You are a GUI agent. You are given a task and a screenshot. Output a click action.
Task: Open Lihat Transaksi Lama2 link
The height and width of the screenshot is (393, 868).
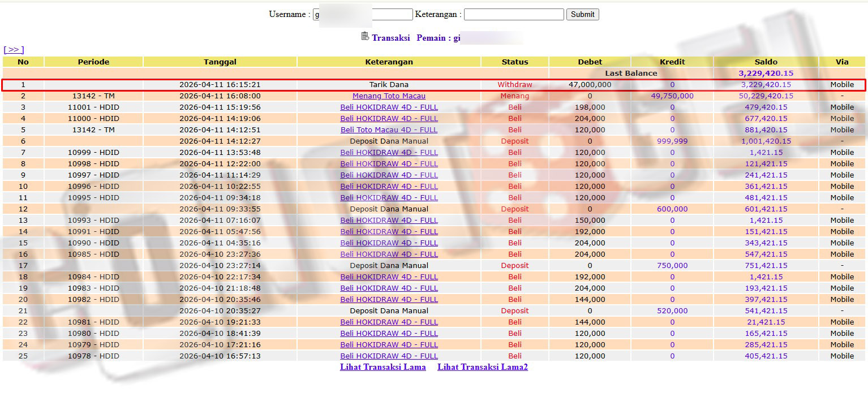click(x=483, y=367)
